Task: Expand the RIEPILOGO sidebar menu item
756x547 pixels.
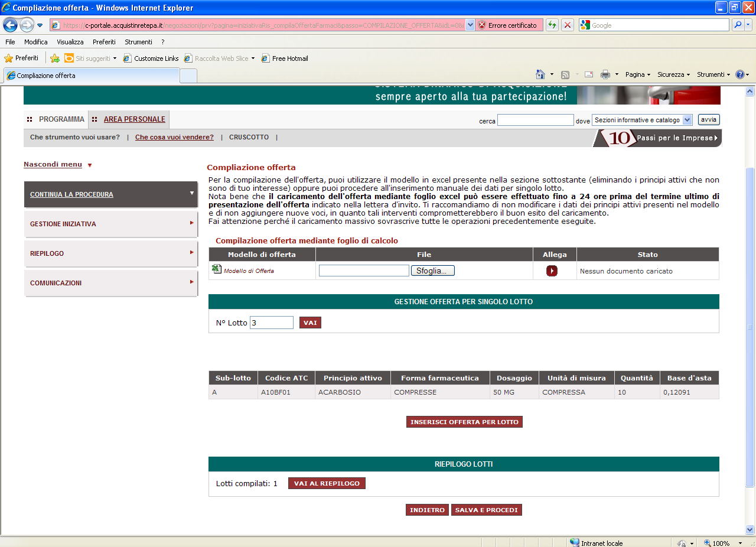Action: click(x=110, y=253)
